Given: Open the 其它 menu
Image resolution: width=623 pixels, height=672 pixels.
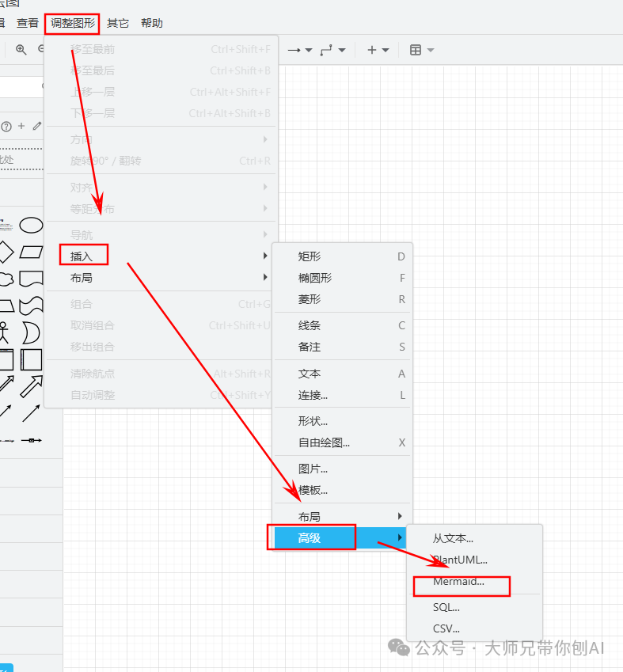Looking at the screenshot, I should (118, 23).
